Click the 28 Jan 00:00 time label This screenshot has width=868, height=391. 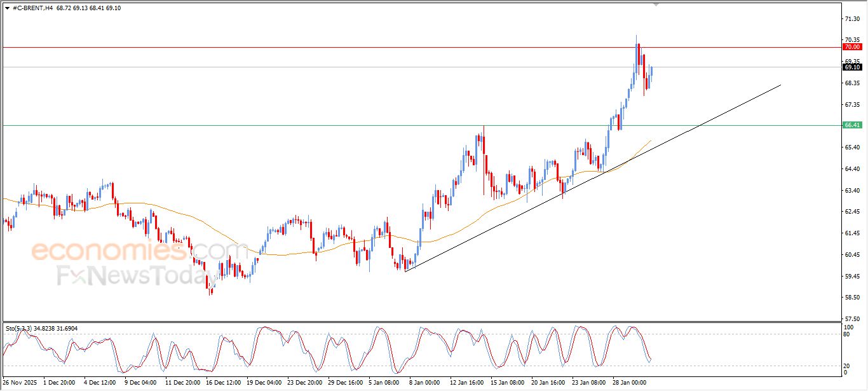pos(629,383)
